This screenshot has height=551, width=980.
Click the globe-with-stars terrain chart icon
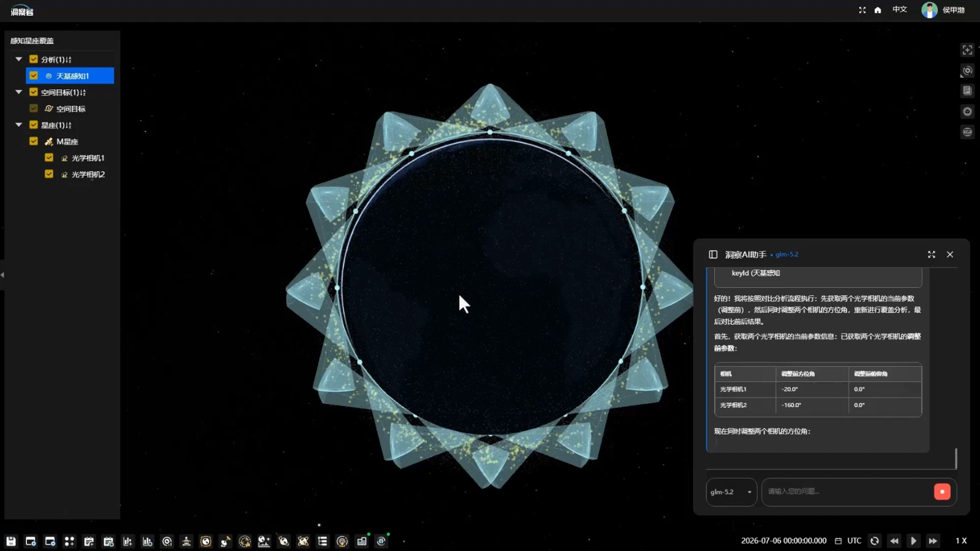pos(264,541)
